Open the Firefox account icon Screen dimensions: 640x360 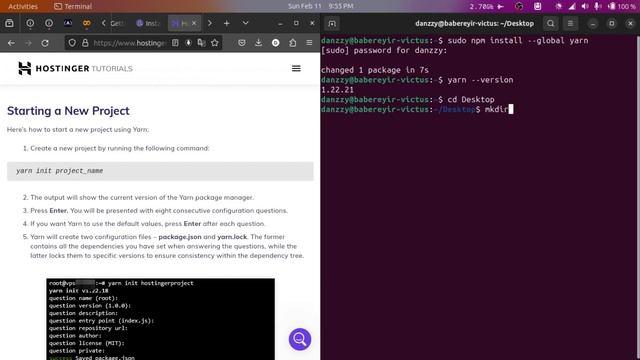click(276, 43)
